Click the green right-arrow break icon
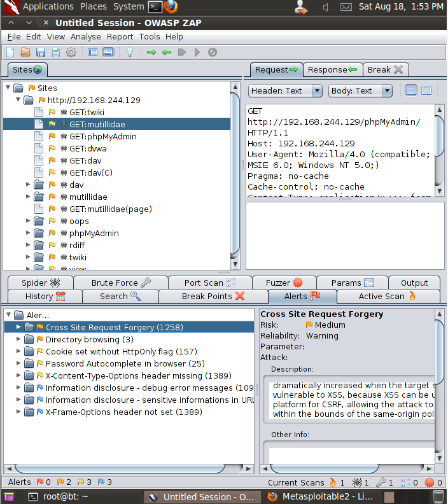 tap(151, 52)
